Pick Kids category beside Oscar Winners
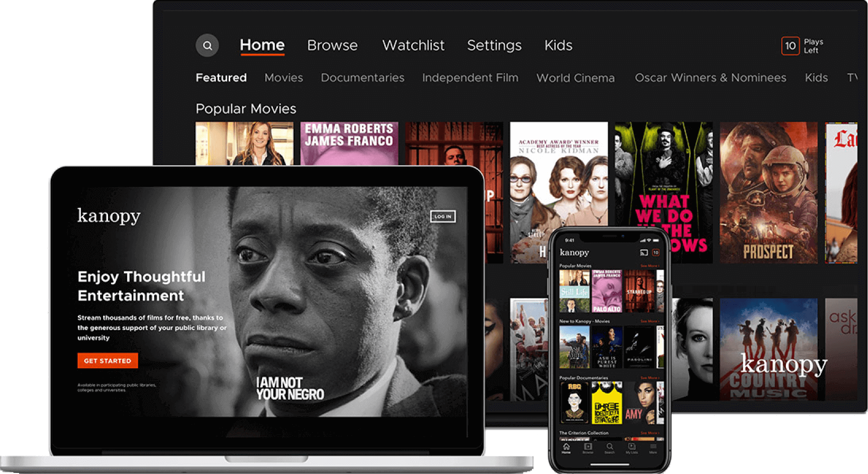The width and height of the screenshot is (868, 474). coord(816,78)
